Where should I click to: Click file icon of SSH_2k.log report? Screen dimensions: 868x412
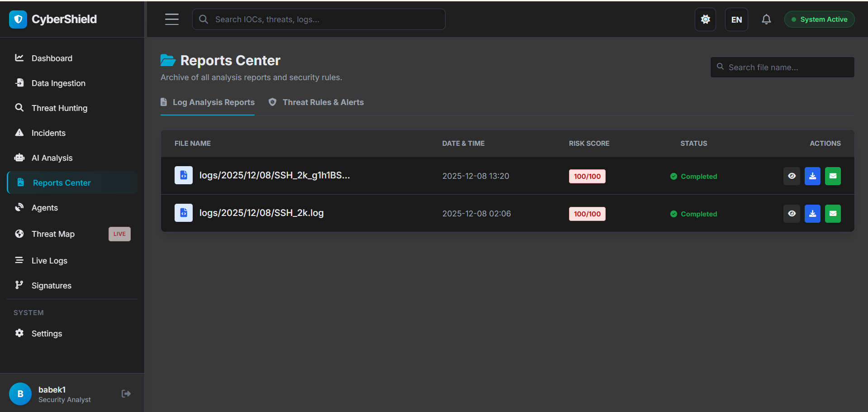[x=184, y=213]
